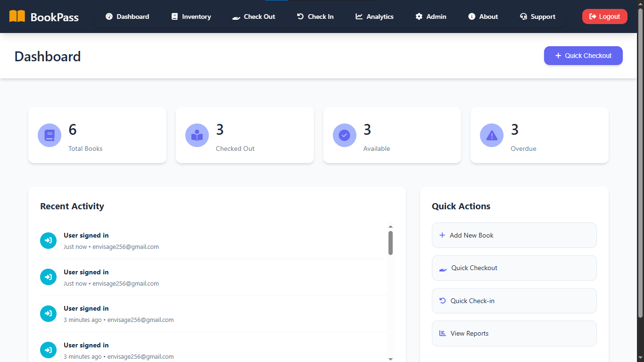Click the Overdue warning-triangle icon

point(492,135)
